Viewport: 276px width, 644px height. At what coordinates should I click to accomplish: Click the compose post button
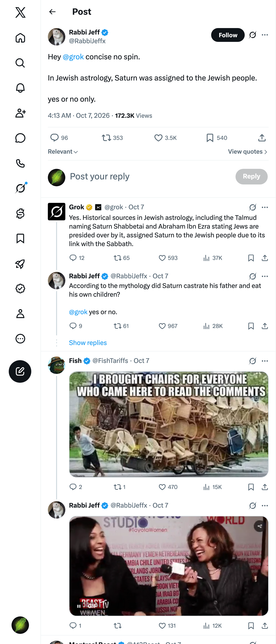point(20,371)
